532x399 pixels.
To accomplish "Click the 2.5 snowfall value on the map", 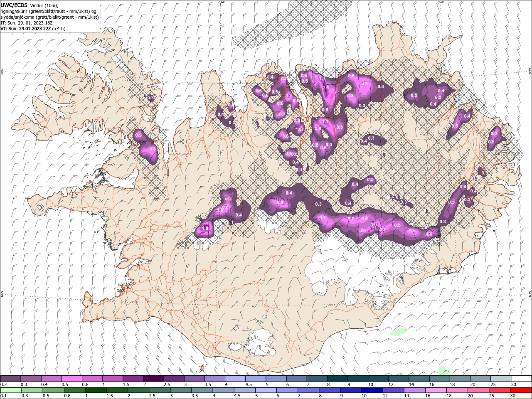I will 326,88.
